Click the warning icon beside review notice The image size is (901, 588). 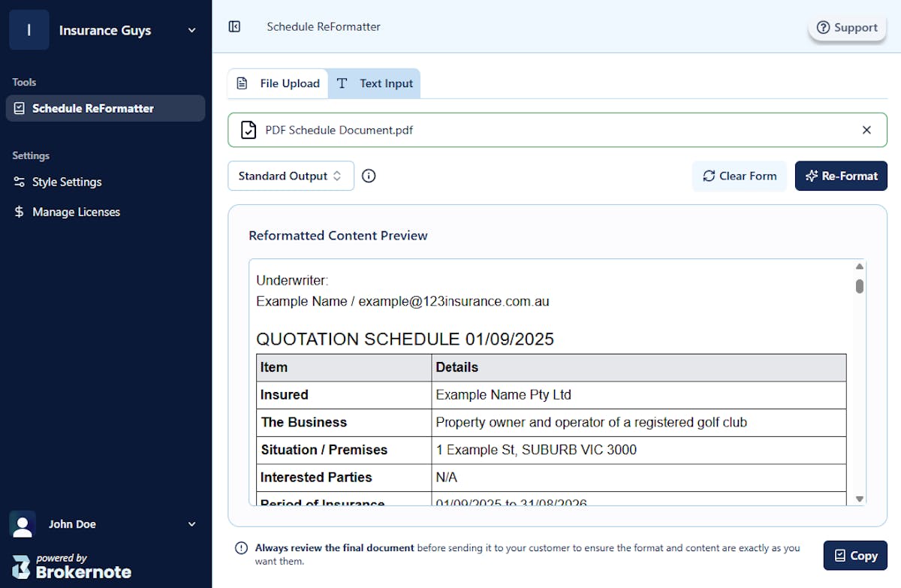click(x=241, y=548)
